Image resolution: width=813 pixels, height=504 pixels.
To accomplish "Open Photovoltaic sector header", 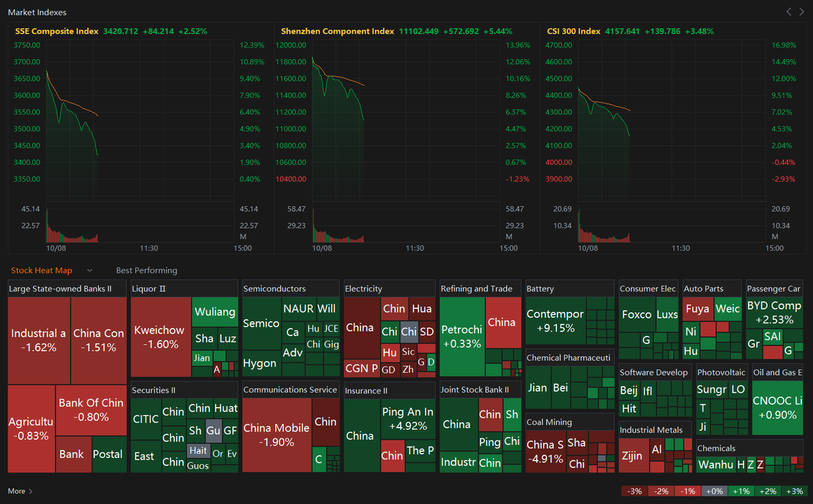I will pyautogui.click(x=722, y=373).
